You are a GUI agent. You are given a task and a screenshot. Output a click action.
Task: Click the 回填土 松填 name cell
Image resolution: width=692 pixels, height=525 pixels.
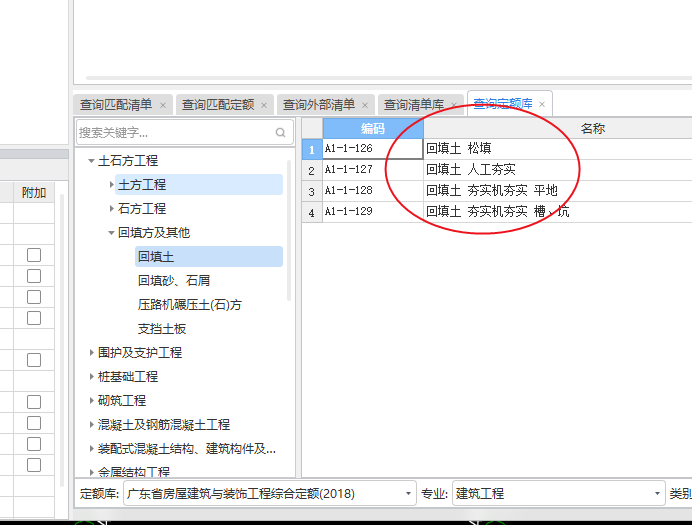click(558, 149)
